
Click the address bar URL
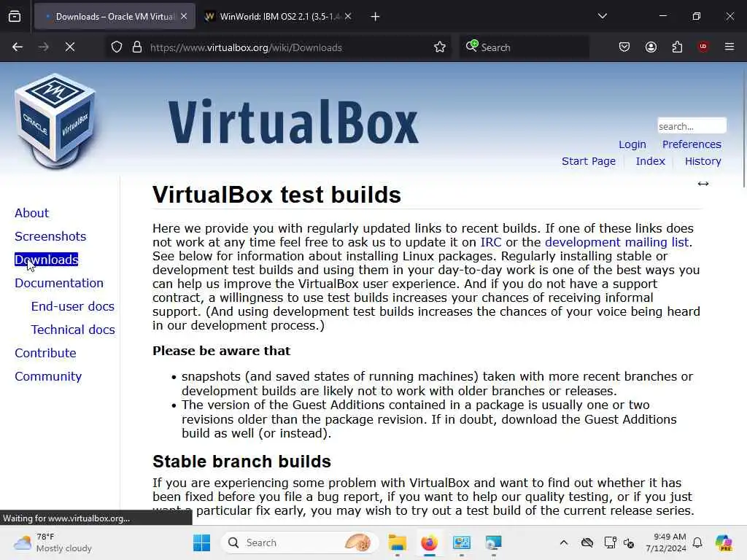click(246, 47)
